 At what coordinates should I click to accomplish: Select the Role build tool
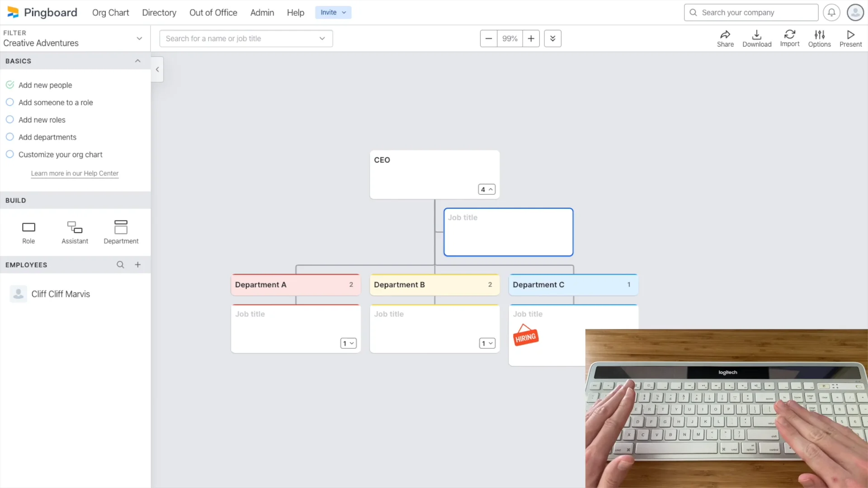(x=28, y=227)
